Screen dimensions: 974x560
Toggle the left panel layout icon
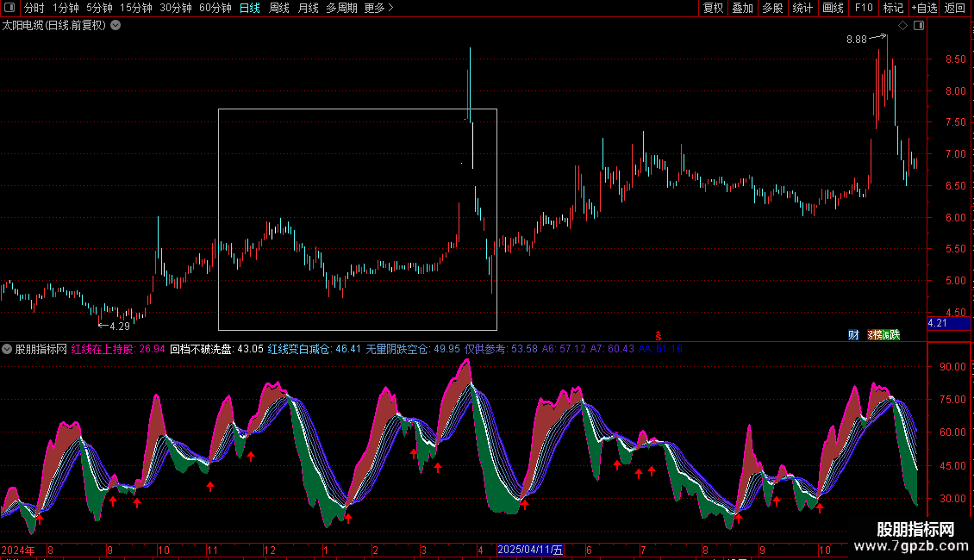point(9,8)
